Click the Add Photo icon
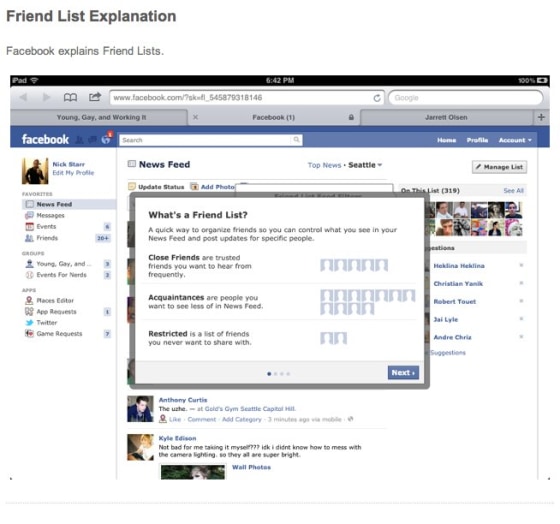This screenshot has width=560, height=524. pos(194,186)
